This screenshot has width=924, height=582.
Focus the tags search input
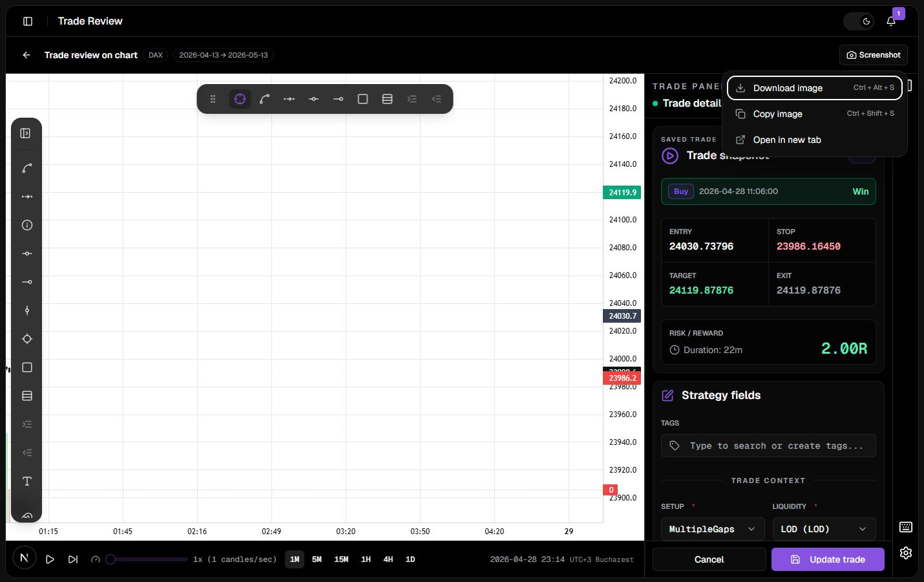(x=768, y=446)
